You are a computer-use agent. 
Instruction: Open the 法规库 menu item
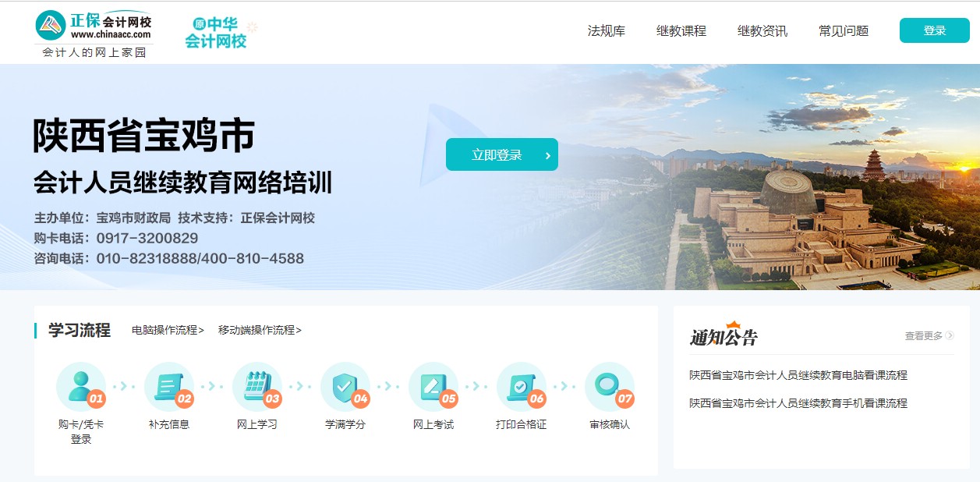pyautogui.click(x=606, y=31)
